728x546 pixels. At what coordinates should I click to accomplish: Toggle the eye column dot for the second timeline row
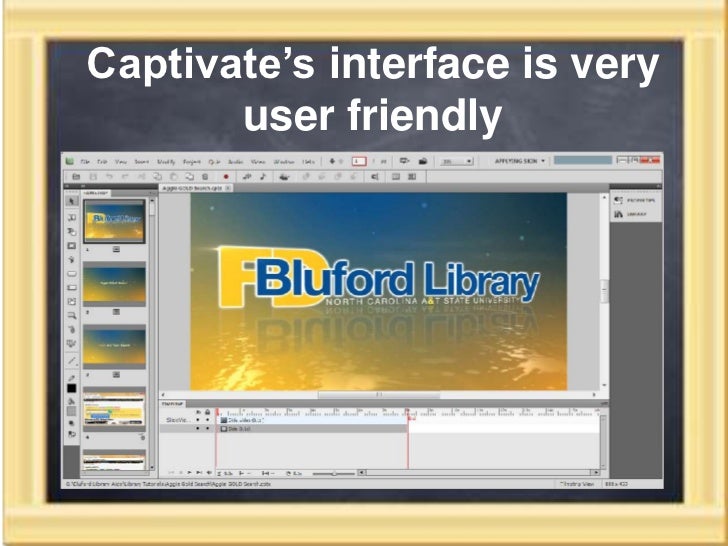click(198, 429)
